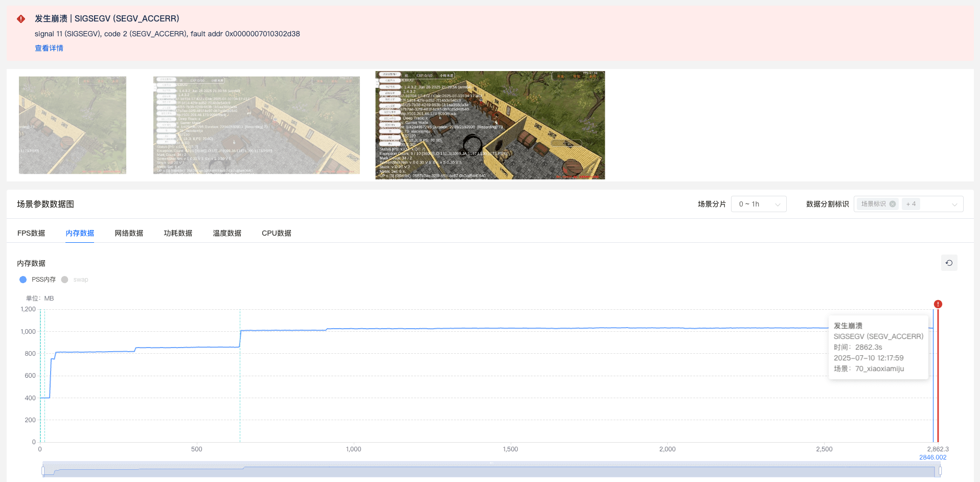The image size is (980, 482).
Task: Click the right handle of the range slider
Action: pos(940,470)
